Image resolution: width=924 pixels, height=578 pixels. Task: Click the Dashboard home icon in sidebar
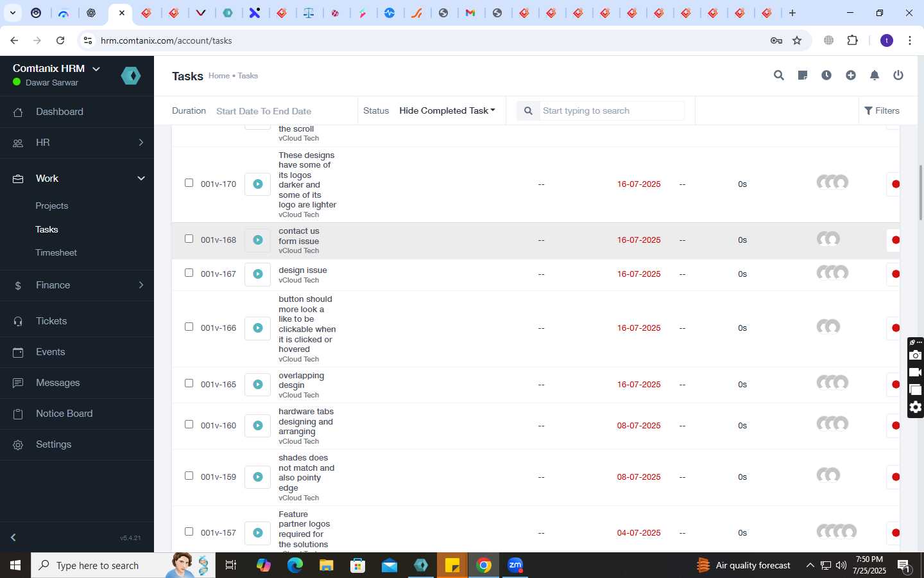tap(18, 112)
